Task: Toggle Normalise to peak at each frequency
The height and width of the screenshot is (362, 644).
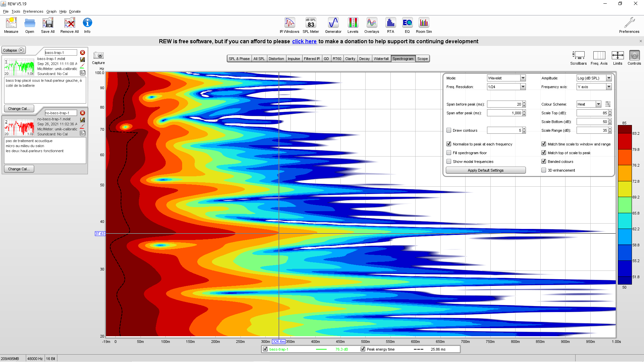Action: pos(449,144)
